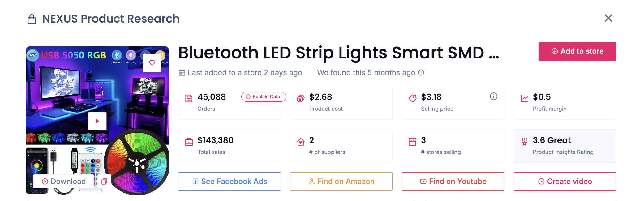The image size is (644, 201).
Task: Close the NEXUS Product Research panel
Action: (608, 18)
